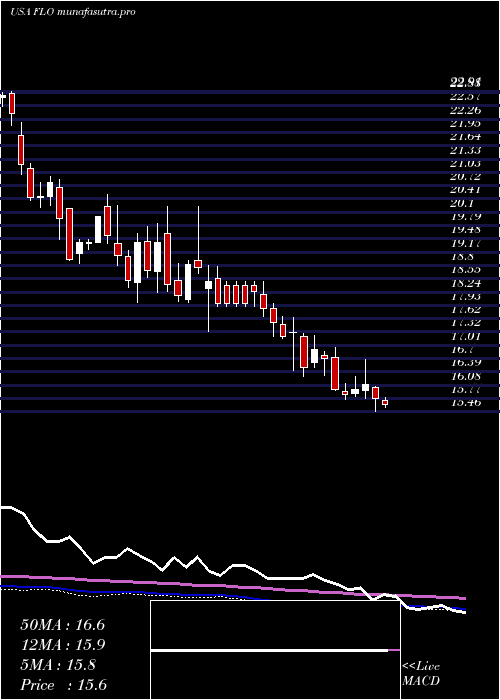Click the 15.77 price axis label

[x=466, y=390]
